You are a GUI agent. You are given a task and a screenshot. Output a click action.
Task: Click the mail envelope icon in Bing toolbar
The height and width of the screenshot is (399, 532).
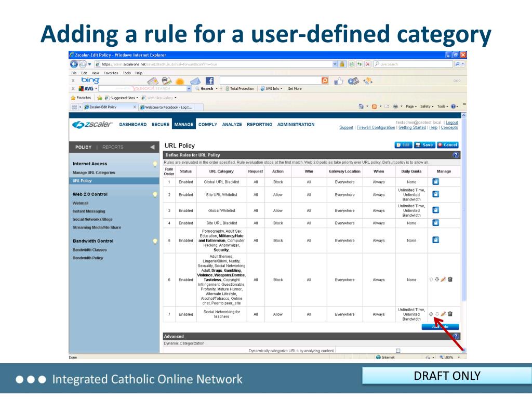point(195,81)
